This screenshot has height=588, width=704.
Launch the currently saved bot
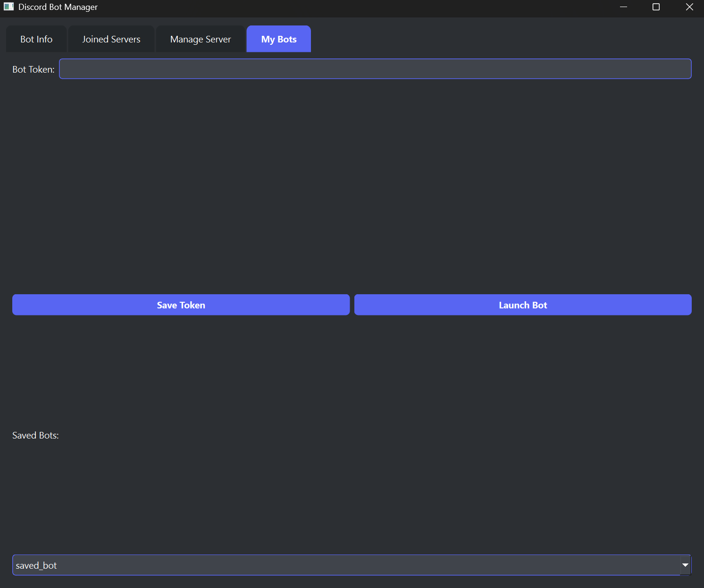click(522, 305)
